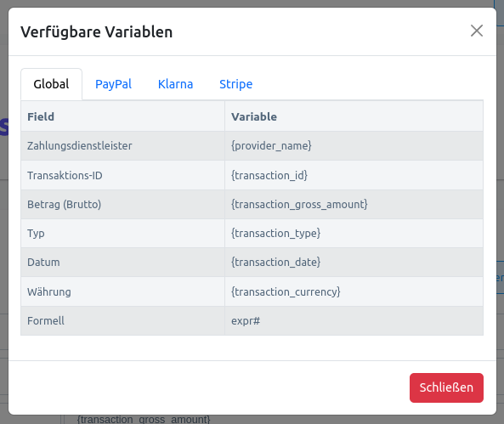Select the Stripe tab
This screenshot has width=504, height=424.
tap(236, 84)
